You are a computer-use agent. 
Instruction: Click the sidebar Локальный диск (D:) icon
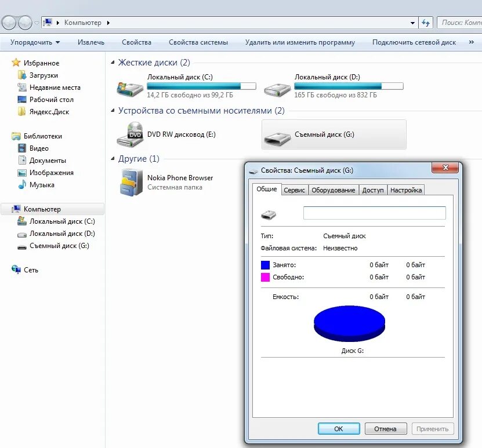tap(22, 234)
